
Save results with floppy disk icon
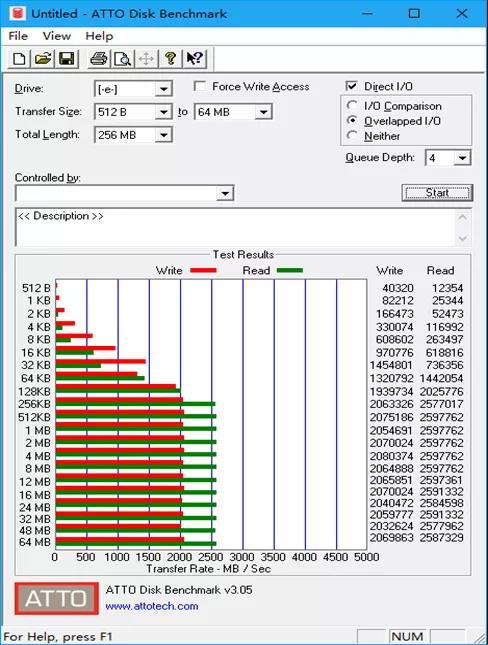67,58
